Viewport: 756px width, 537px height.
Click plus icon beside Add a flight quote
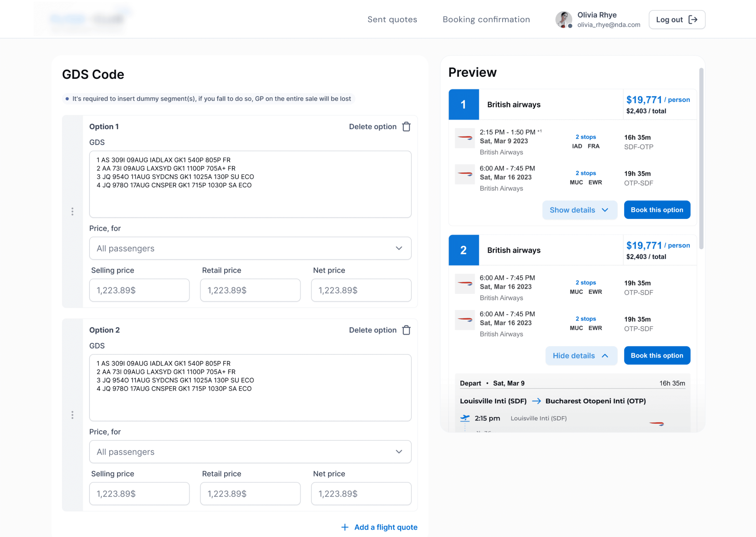[344, 527]
